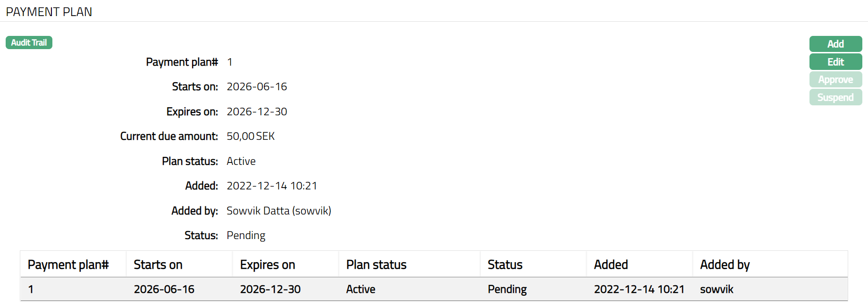Click the Added by column header

pyautogui.click(x=725, y=265)
